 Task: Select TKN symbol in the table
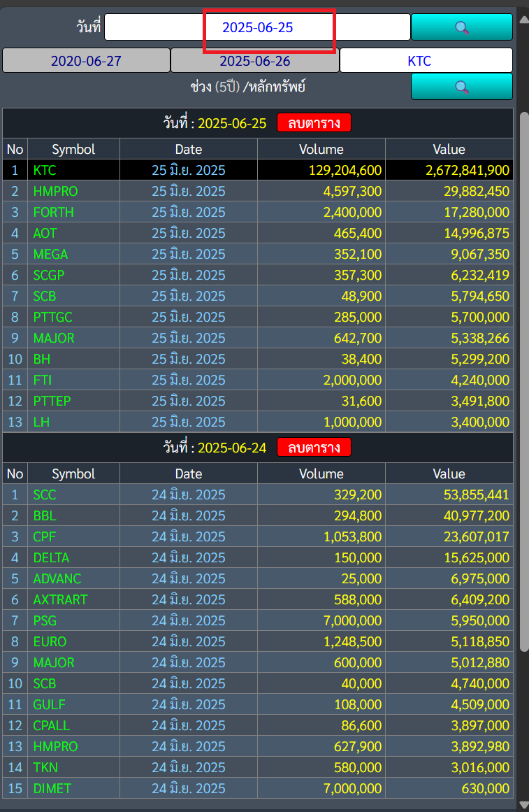click(x=45, y=767)
